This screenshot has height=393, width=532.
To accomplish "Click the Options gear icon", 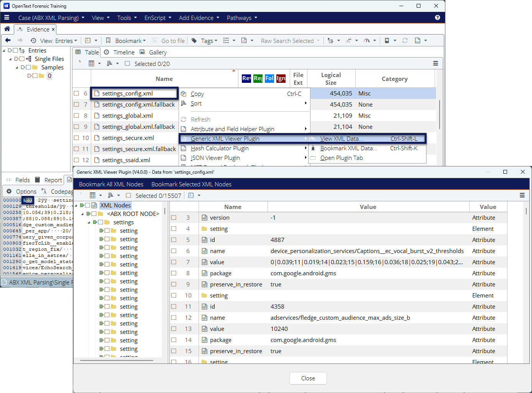I will click(x=9, y=191).
